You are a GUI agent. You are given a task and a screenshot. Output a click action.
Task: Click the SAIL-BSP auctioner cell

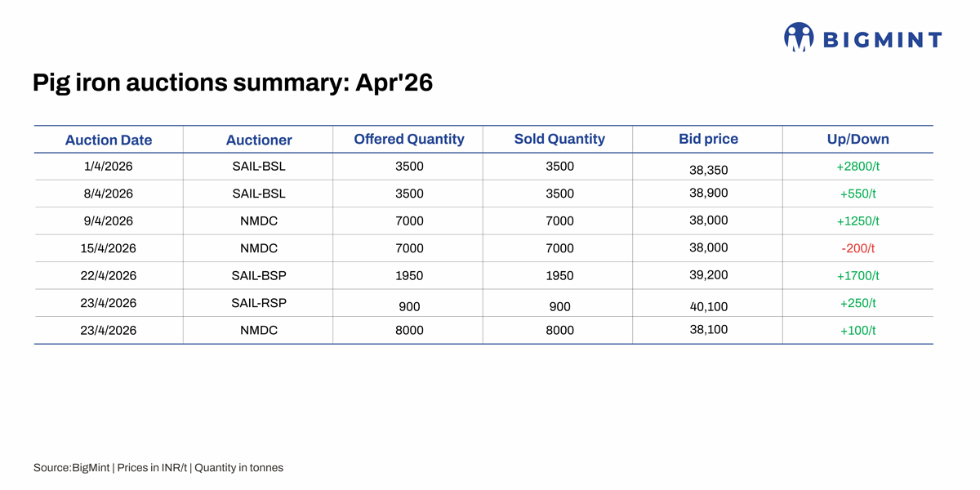(259, 275)
